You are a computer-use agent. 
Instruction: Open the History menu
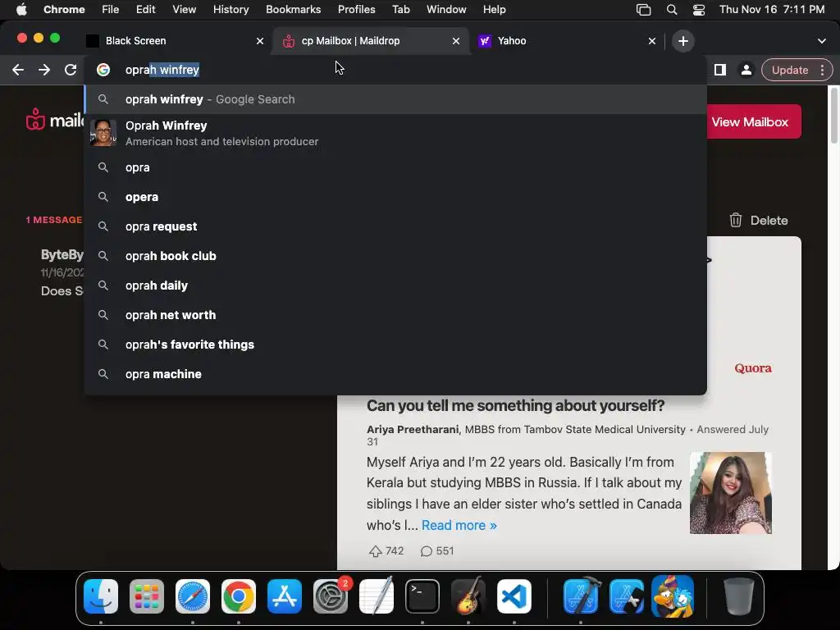pos(231,9)
